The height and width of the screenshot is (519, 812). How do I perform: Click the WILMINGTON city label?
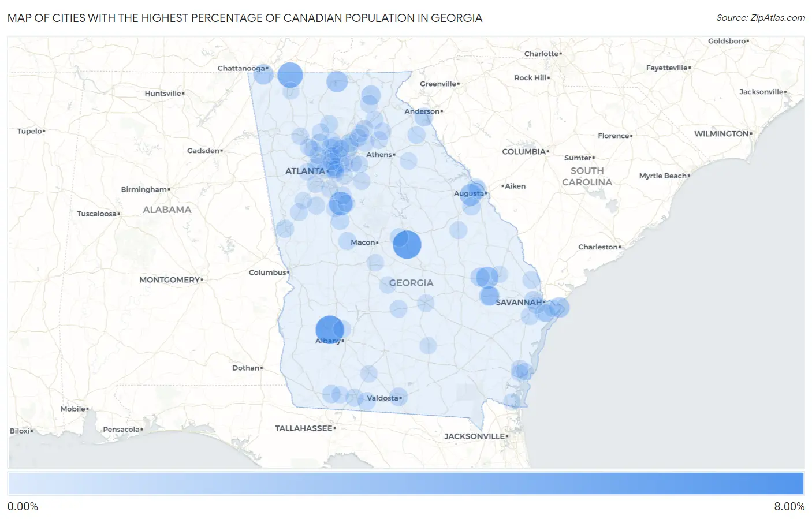pyautogui.click(x=721, y=134)
